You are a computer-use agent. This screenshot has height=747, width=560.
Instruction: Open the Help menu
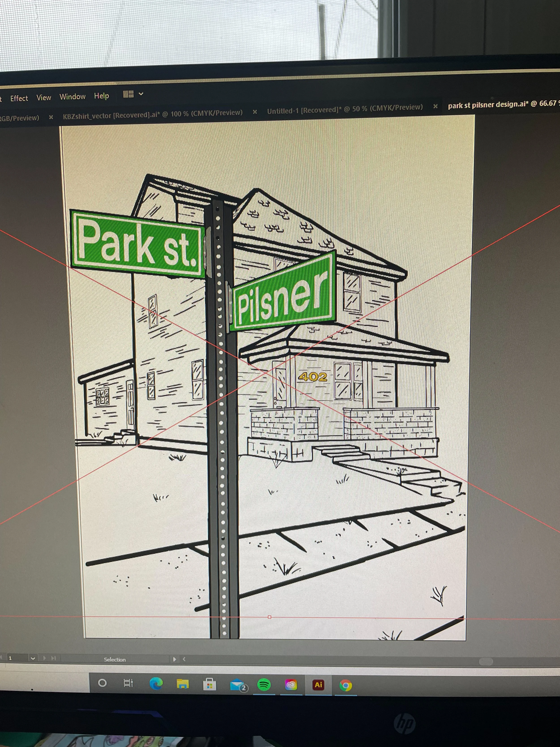pos(102,96)
